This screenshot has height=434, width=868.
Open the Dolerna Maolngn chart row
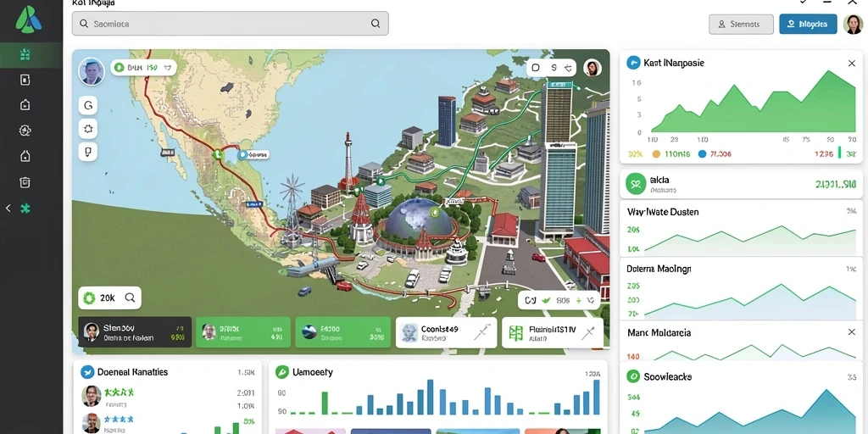point(741,288)
